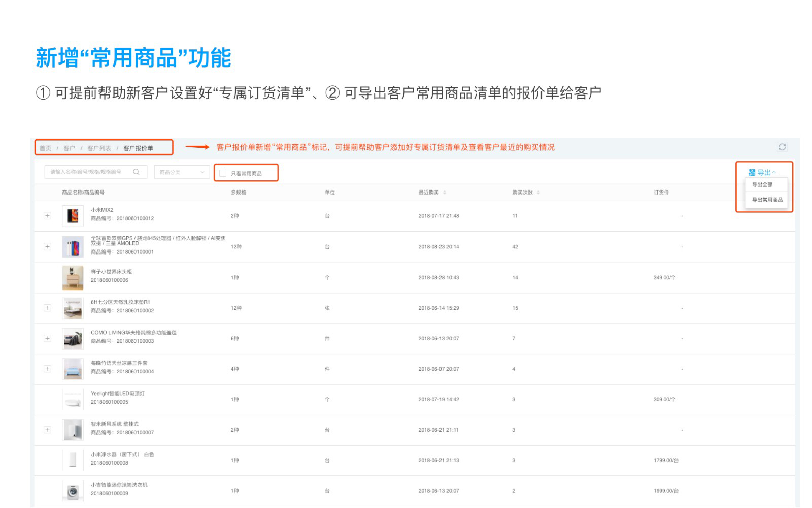This screenshot has width=812, height=508.
Task: Open the 小米MIX2 product thumbnail
Action: (x=73, y=216)
